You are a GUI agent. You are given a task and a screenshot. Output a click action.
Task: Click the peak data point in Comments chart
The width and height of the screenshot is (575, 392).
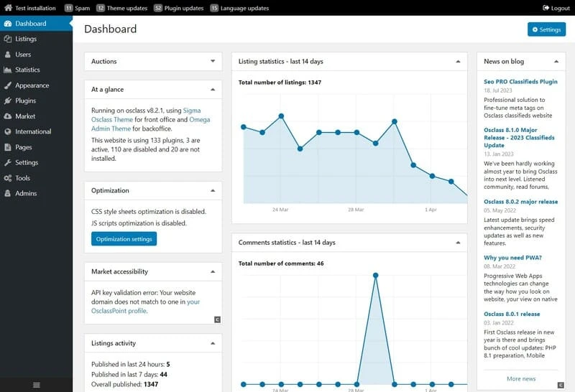(x=375, y=275)
